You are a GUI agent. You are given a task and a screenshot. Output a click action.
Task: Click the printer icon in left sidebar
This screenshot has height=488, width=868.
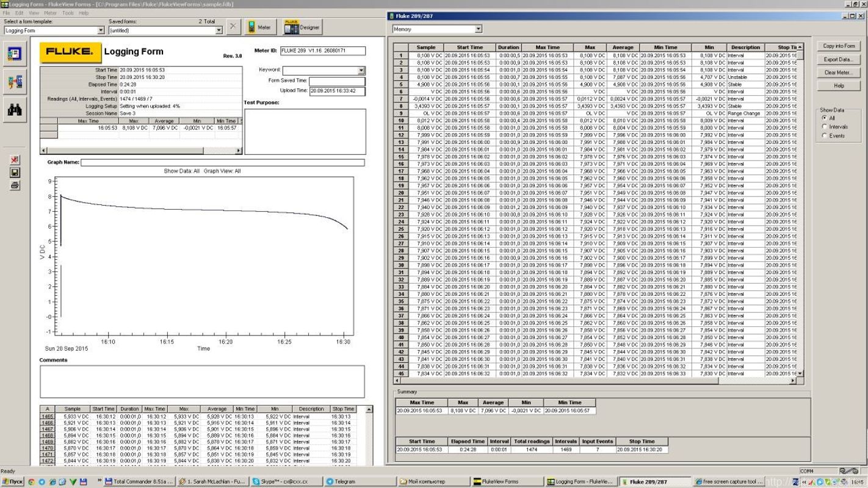coord(15,185)
